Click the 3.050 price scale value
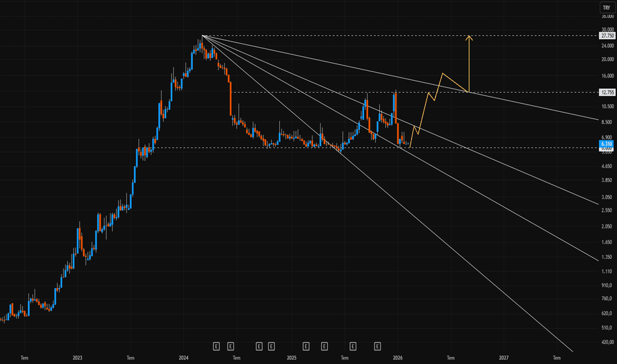This screenshot has height=364, width=617. point(608,197)
